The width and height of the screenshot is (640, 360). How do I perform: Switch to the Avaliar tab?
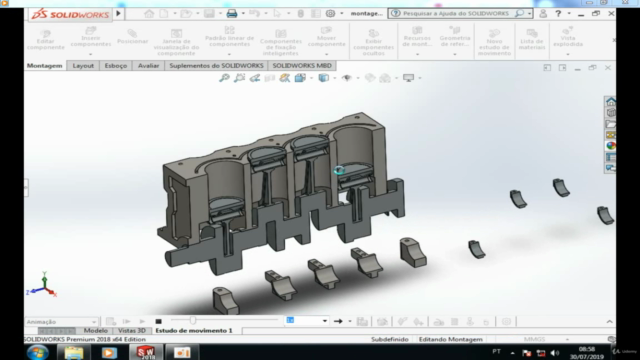(148, 66)
